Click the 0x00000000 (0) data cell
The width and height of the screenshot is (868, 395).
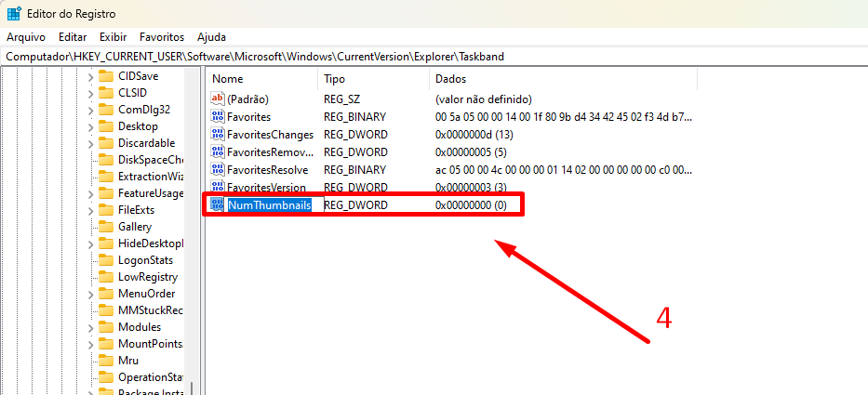pos(471,204)
